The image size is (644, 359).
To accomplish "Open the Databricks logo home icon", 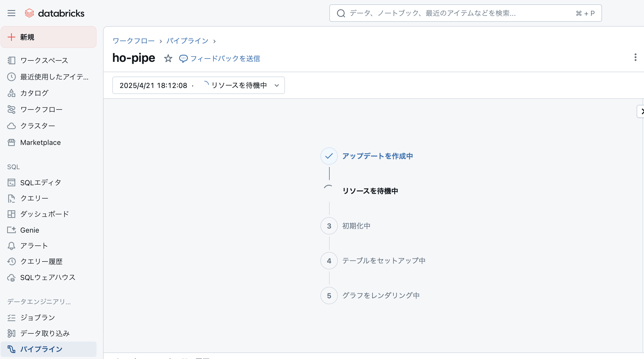I will point(30,13).
